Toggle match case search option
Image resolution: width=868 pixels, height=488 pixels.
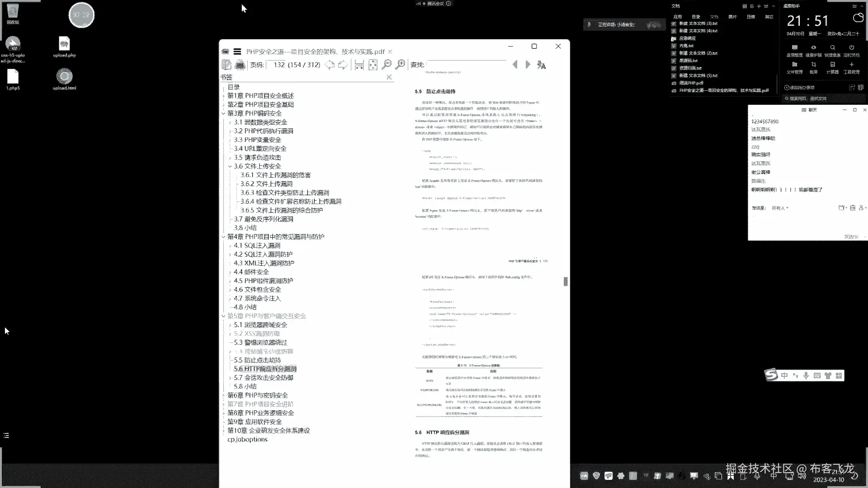click(541, 65)
